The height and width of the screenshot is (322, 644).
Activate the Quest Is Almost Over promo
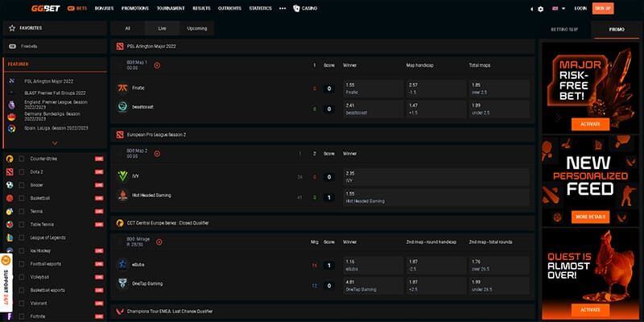click(x=590, y=310)
